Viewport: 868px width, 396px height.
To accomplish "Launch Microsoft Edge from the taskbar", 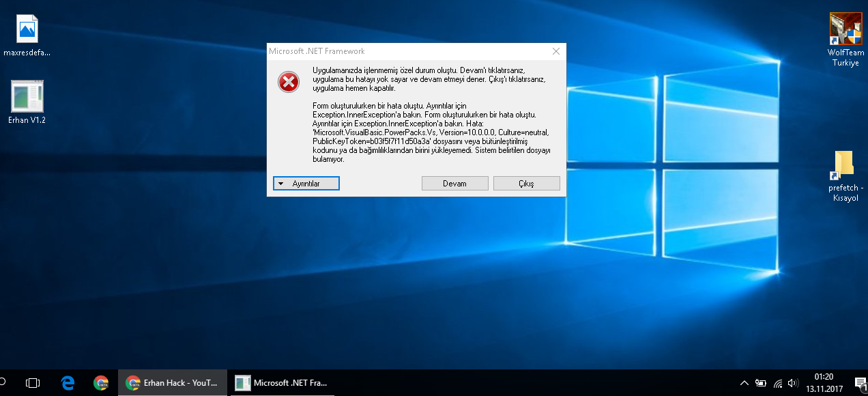I will click(x=68, y=383).
